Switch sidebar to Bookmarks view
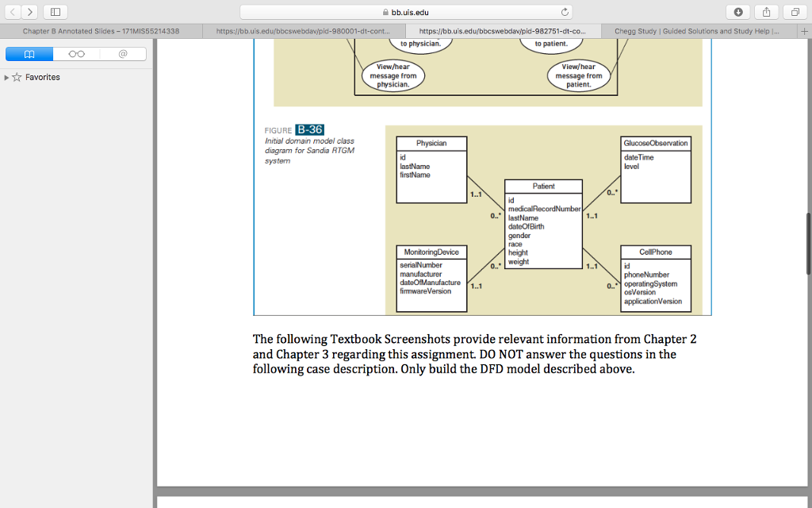The height and width of the screenshot is (508, 812). (x=29, y=54)
